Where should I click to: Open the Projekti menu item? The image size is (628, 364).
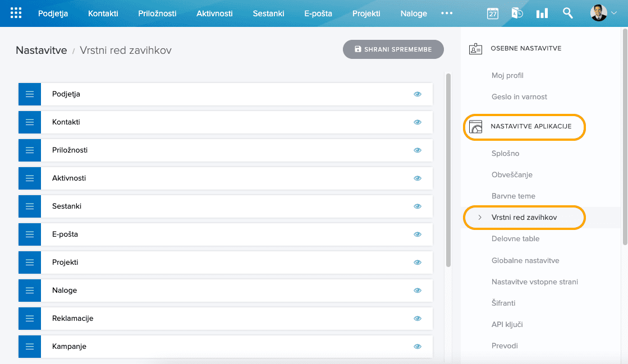coord(366,13)
